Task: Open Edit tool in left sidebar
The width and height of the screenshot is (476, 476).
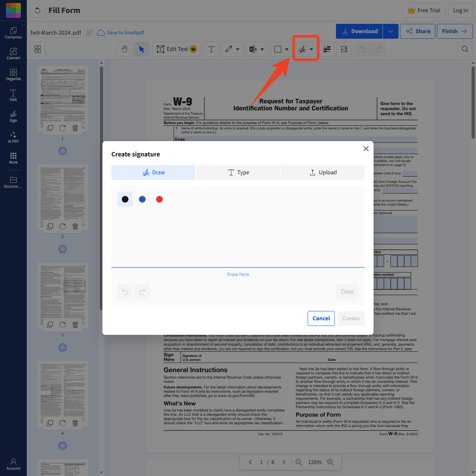Action: tap(13, 95)
